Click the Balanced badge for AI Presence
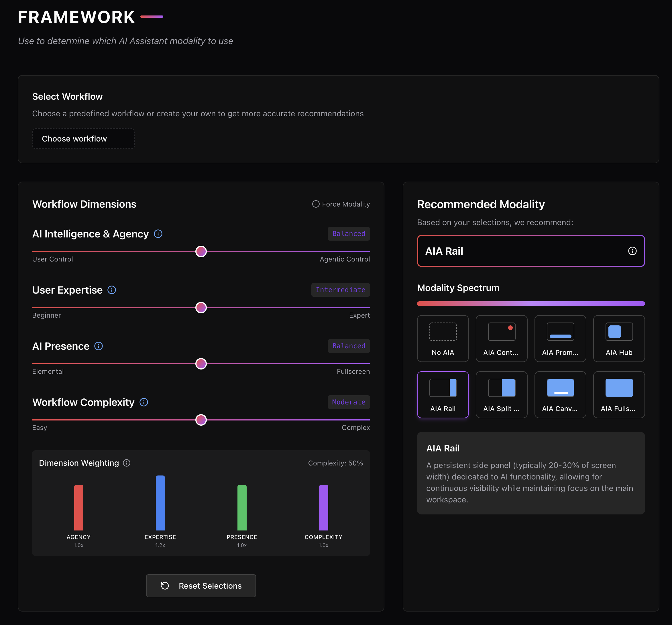 click(349, 346)
